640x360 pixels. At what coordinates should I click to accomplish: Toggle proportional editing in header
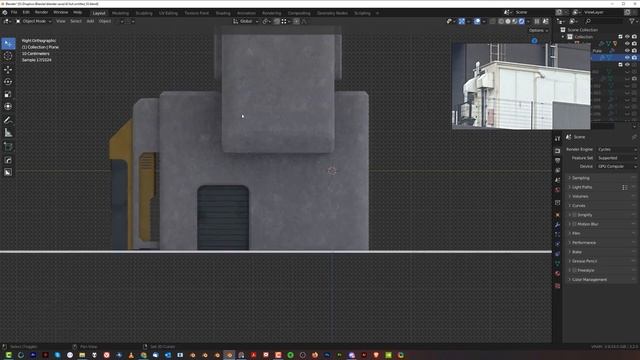[x=296, y=21]
